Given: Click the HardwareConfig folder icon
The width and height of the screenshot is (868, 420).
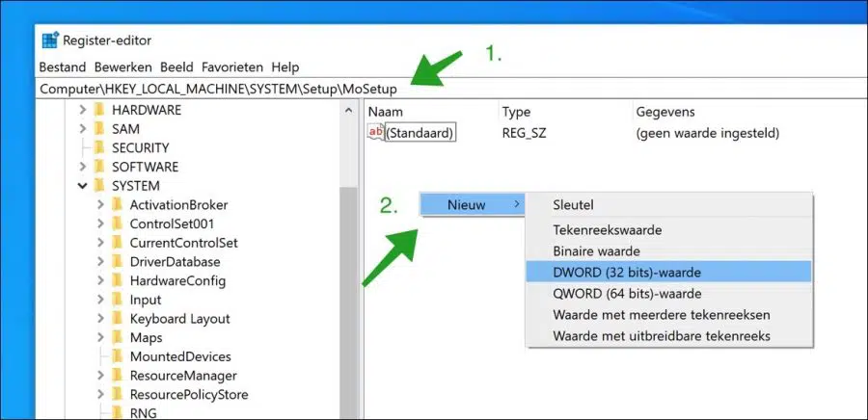Looking at the screenshot, I should [x=118, y=280].
